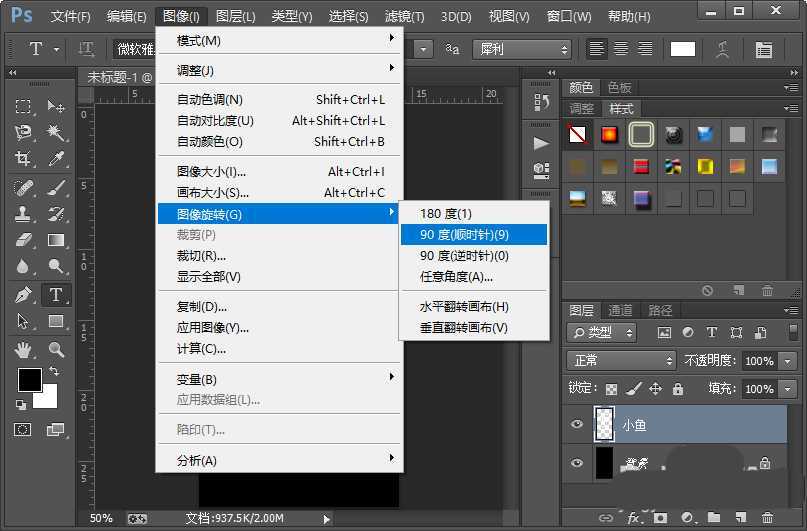Pick the Pen tool
Image resolution: width=807 pixels, height=531 pixels.
(x=23, y=295)
